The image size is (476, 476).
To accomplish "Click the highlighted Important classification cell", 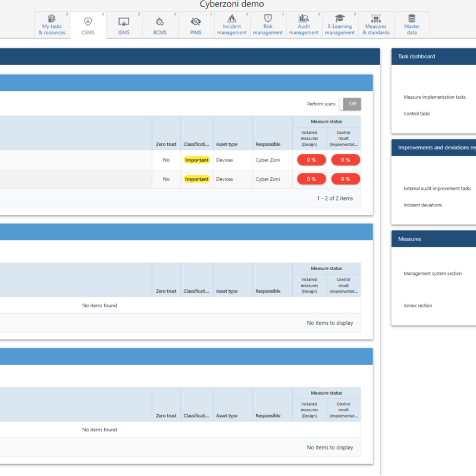I will click(196, 159).
